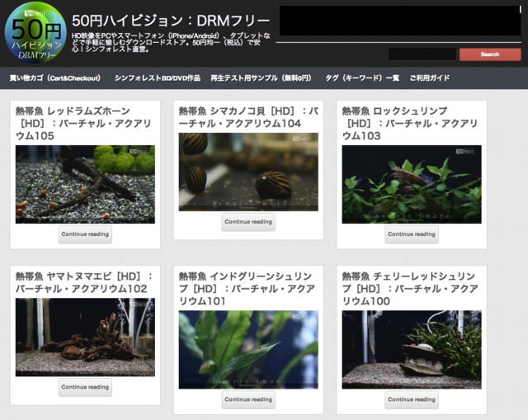The height and width of the screenshot is (420, 528).
Task: Open ご利用ガイド menu item
Action: (x=430, y=78)
